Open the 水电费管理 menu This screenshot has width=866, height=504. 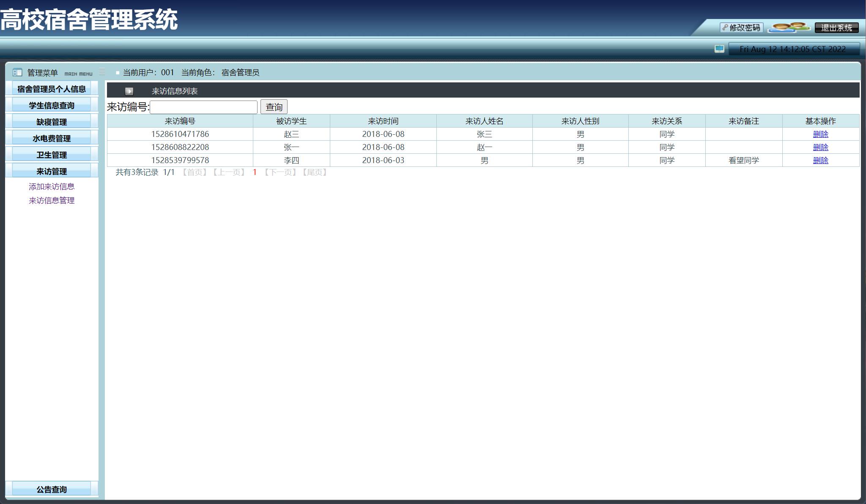point(52,139)
